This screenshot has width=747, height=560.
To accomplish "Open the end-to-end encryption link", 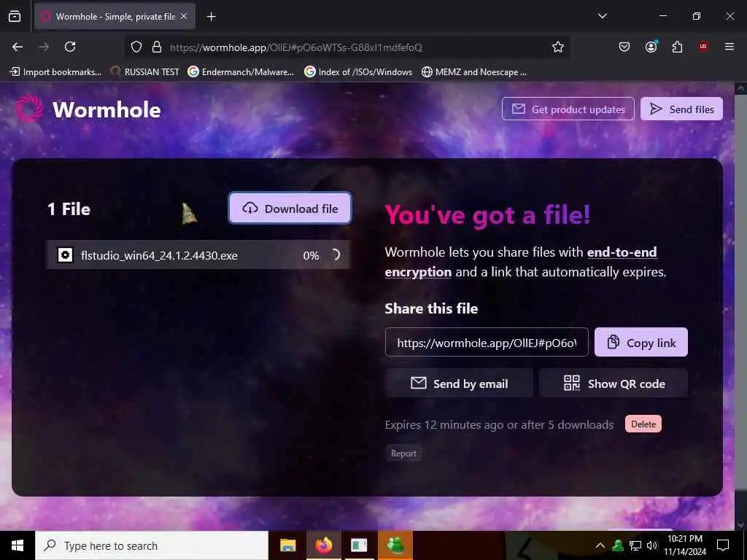I will click(x=521, y=262).
